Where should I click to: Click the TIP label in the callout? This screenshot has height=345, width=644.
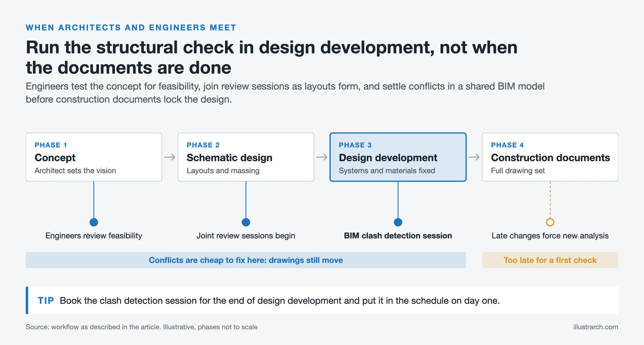click(x=46, y=301)
